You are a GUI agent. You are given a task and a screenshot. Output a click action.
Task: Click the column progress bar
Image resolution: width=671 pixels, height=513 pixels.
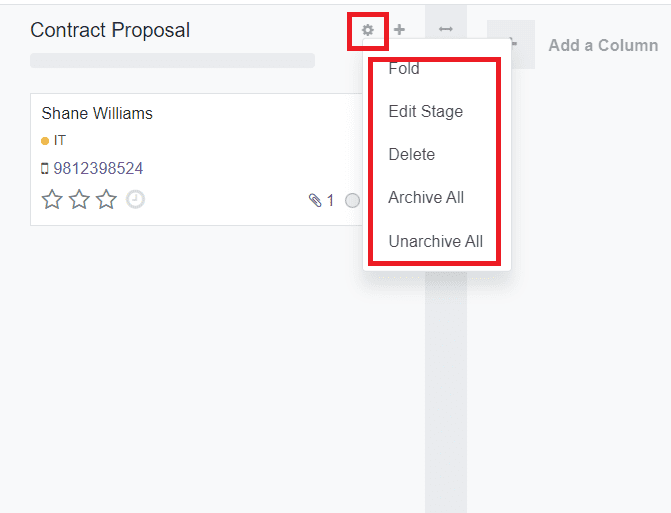(172, 60)
